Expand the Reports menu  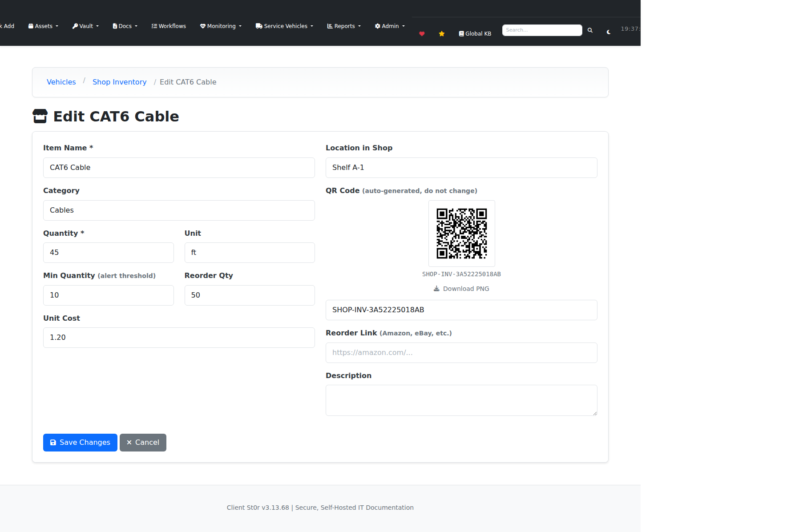click(x=344, y=26)
